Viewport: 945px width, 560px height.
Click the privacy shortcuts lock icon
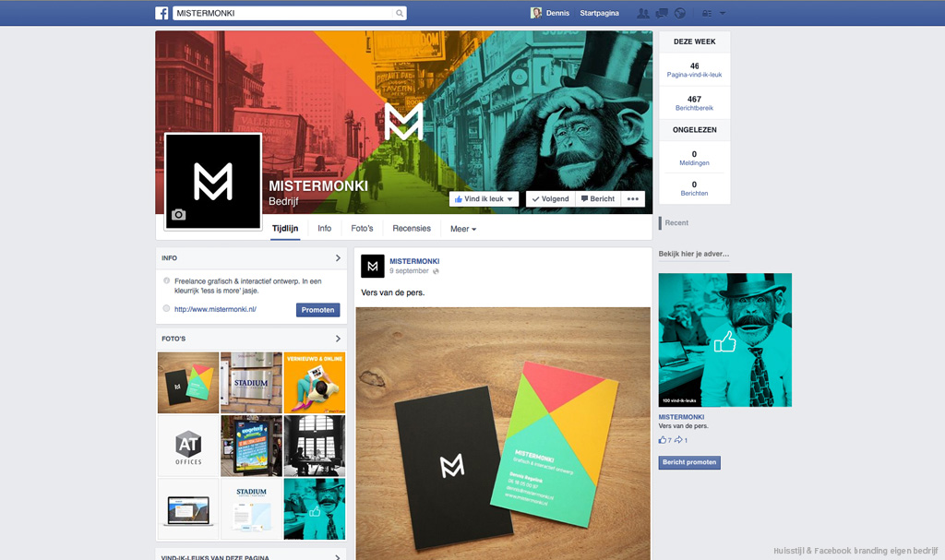[707, 13]
